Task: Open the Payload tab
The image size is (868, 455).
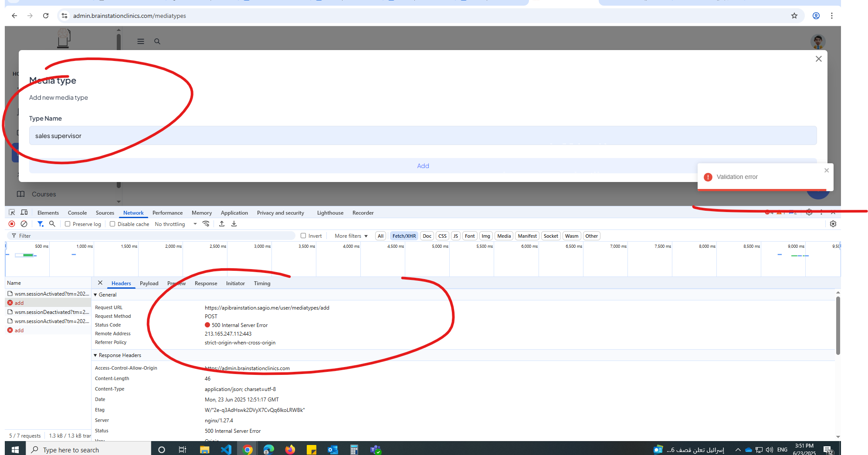Action: click(149, 283)
